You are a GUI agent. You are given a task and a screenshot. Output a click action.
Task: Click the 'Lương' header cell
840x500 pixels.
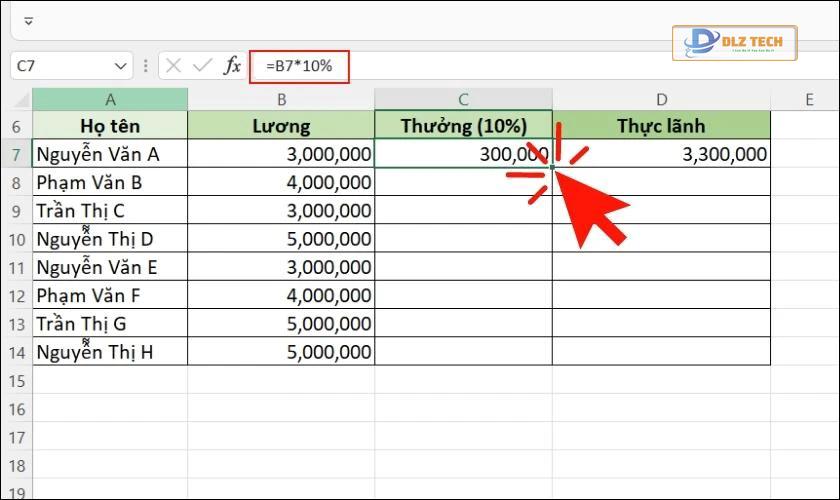click(x=281, y=125)
